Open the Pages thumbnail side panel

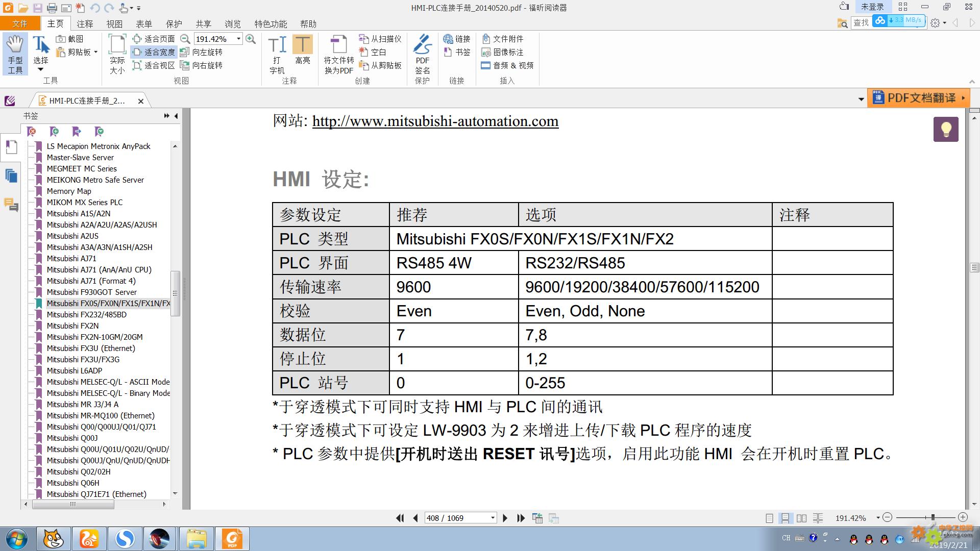pyautogui.click(x=11, y=176)
